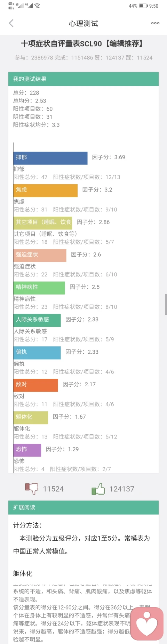Tap the like count 124137
167x644 pixels.
pos(122,489)
